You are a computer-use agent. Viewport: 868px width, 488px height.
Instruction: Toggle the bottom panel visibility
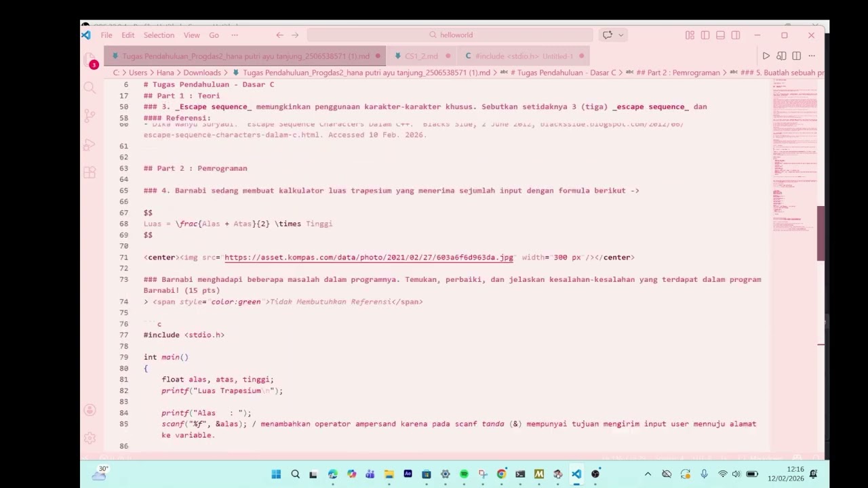coord(720,35)
